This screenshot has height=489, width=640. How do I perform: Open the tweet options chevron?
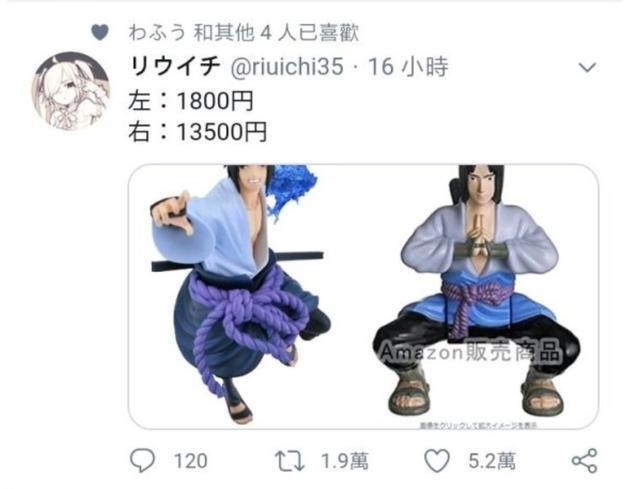(x=587, y=67)
